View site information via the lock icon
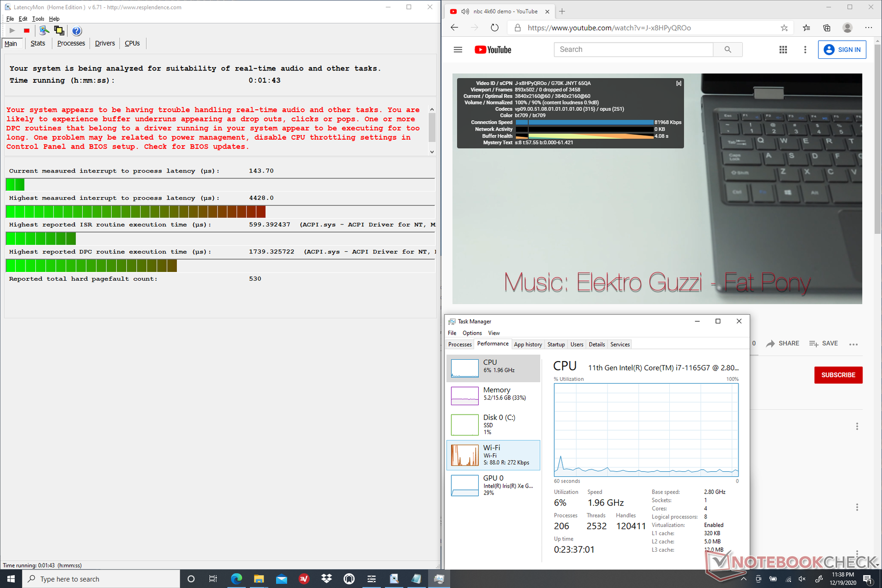Image resolution: width=882 pixels, height=588 pixels. coord(517,28)
